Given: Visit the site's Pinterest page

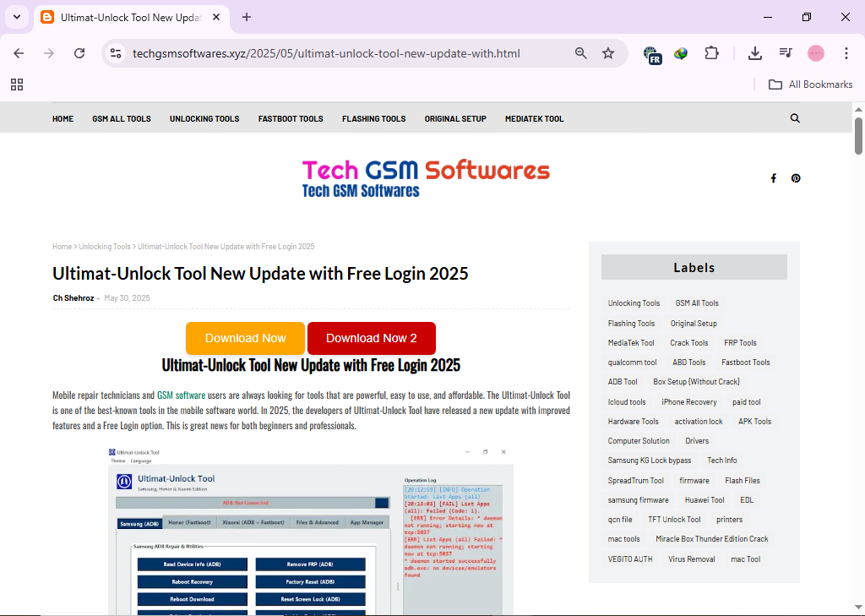Looking at the screenshot, I should 796,178.
